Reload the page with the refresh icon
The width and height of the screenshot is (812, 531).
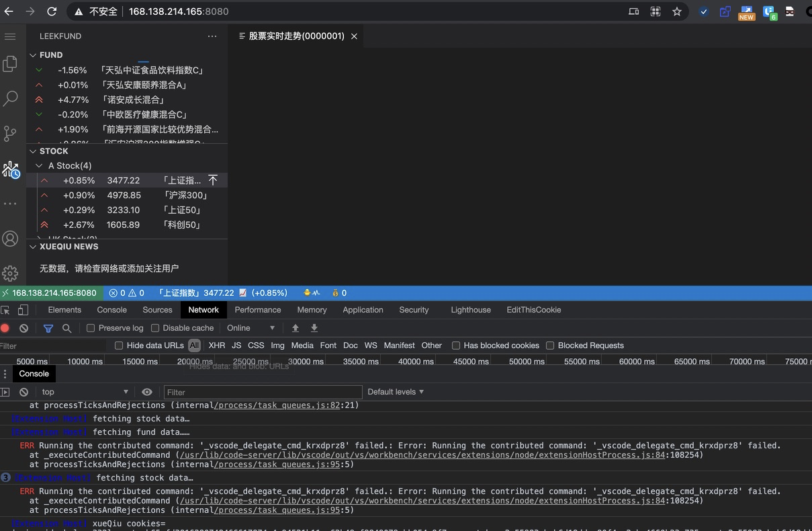coord(52,11)
